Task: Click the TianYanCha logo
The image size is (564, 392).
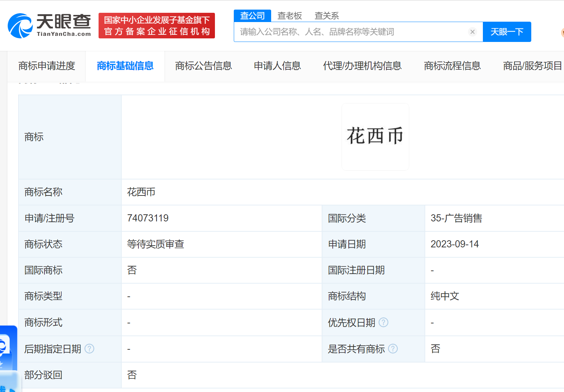Action: point(49,26)
